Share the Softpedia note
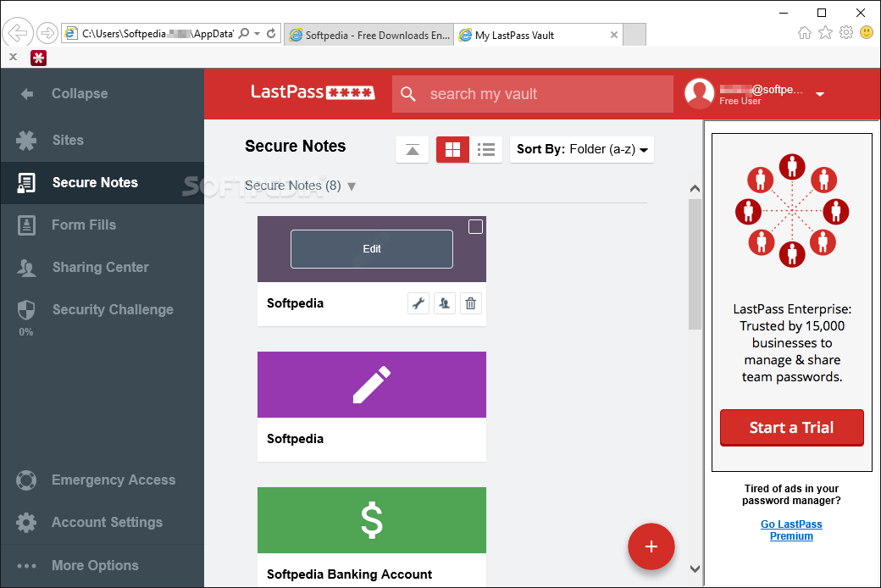The image size is (881, 588). click(445, 303)
